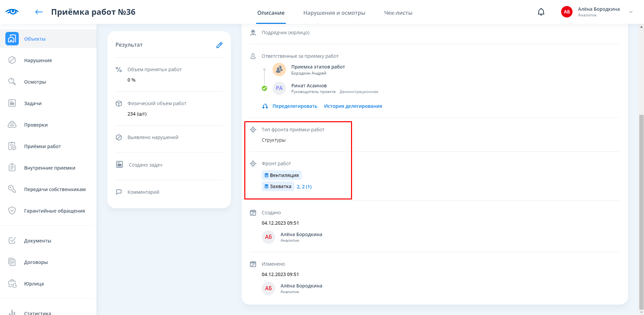Go to Нарушения in the sidebar

(x=38, y=60)
